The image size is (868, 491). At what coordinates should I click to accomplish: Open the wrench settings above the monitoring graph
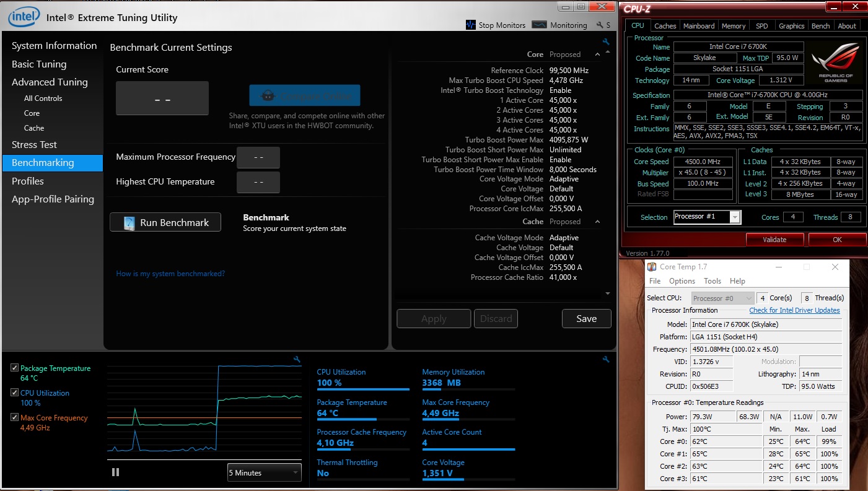pyautogui.click(x=297, y=359)
